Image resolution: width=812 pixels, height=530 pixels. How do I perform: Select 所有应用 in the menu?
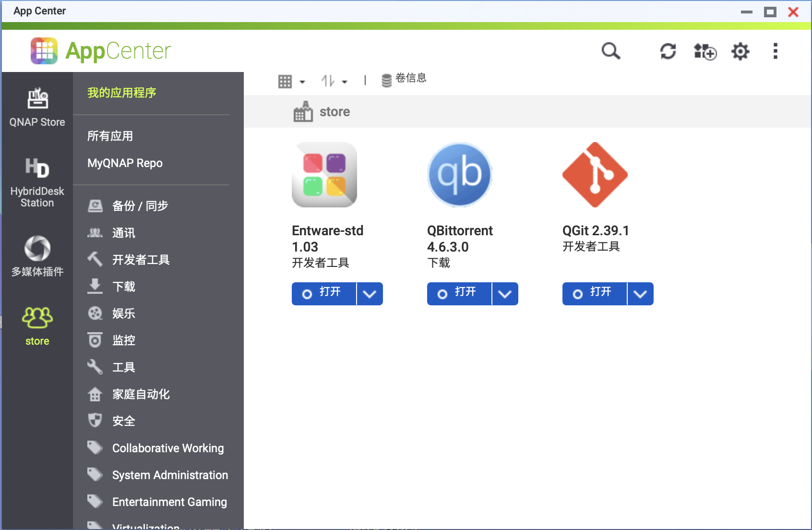click(110, 136)
